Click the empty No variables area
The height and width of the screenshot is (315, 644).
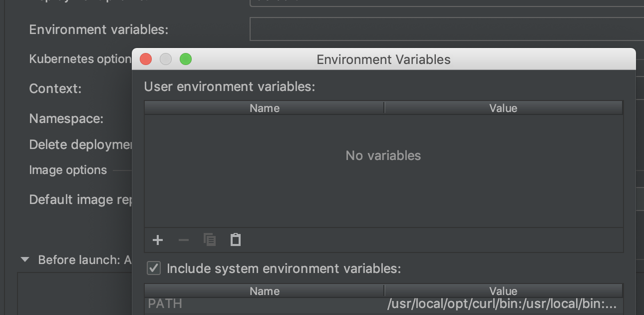[x=383, y=170]
